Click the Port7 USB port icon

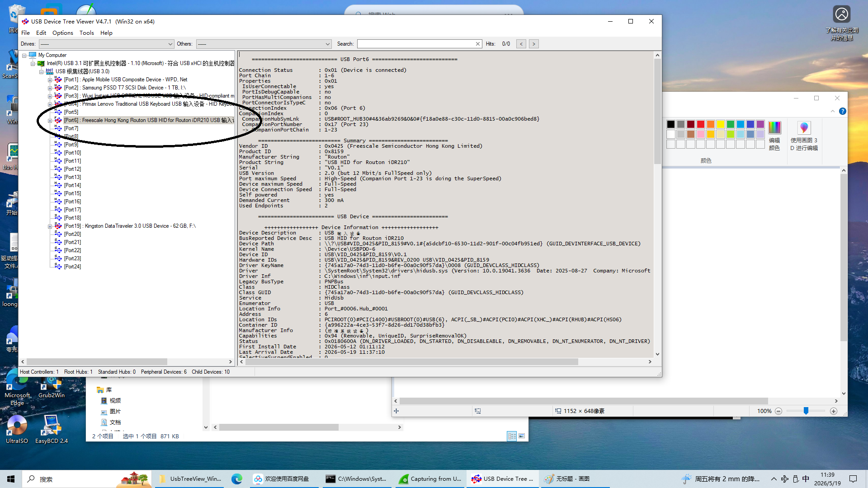click(x=58, y=128)
